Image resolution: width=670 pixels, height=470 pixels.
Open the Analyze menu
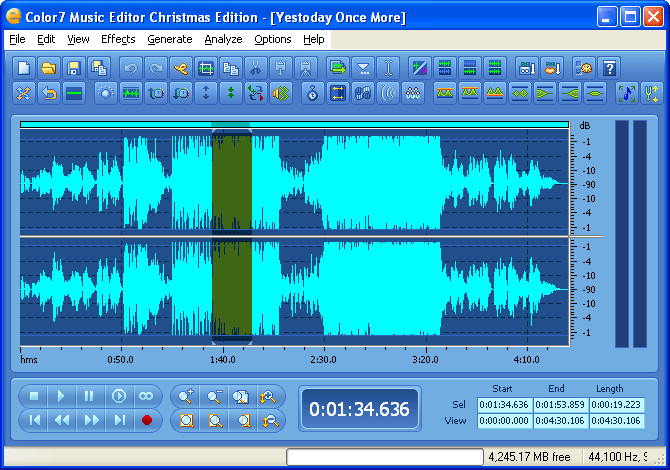coord(223,39)
